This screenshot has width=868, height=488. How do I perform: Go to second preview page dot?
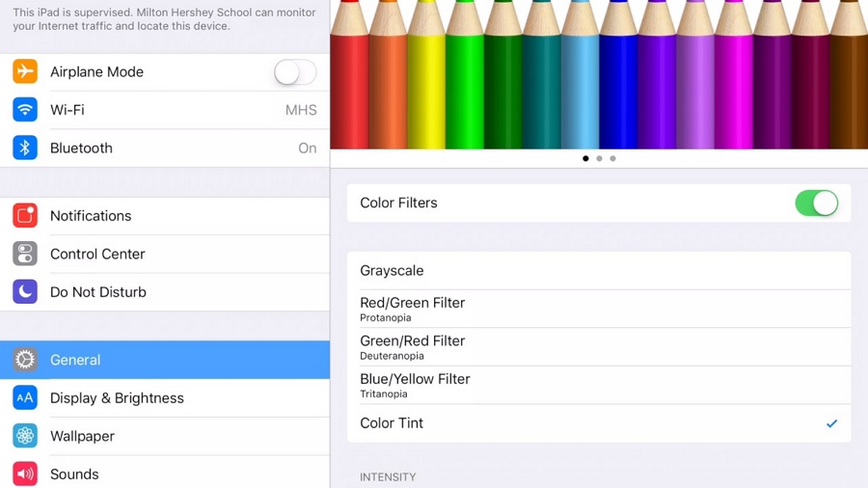(599, 158)
